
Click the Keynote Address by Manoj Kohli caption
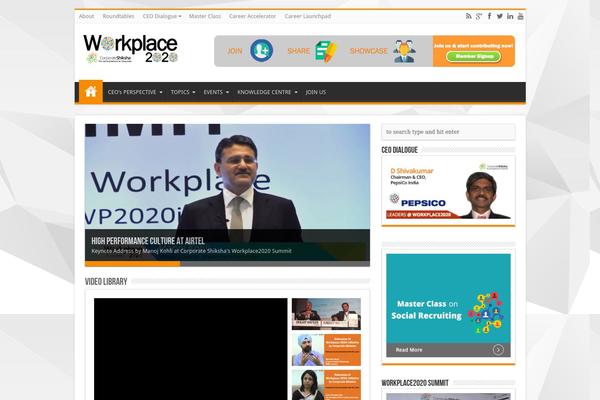point(191,251)
